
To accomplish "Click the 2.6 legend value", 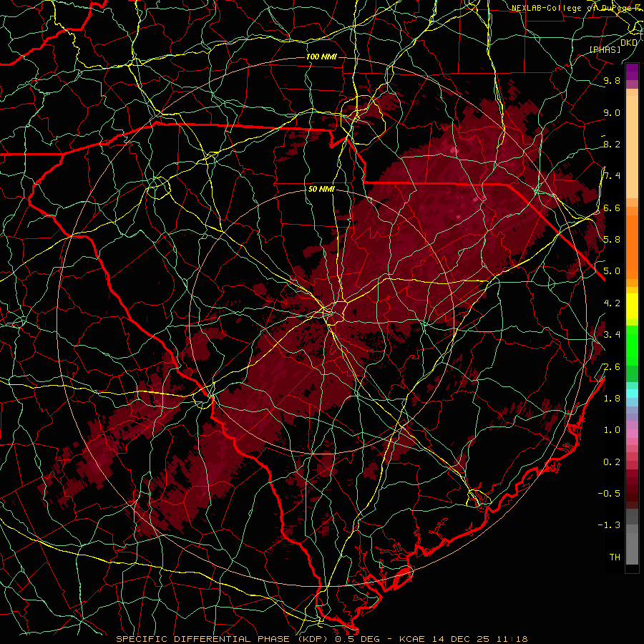I will (x=612, y=367).
